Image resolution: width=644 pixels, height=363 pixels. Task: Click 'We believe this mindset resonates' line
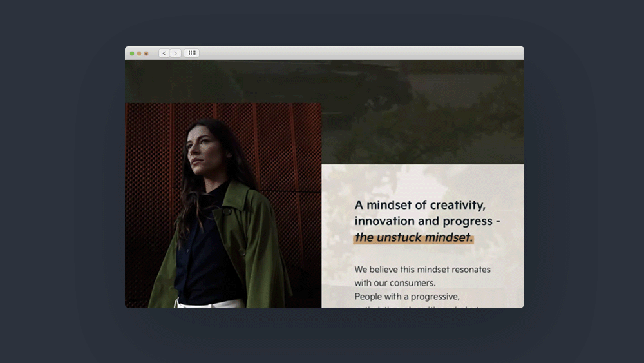[422, 270]
